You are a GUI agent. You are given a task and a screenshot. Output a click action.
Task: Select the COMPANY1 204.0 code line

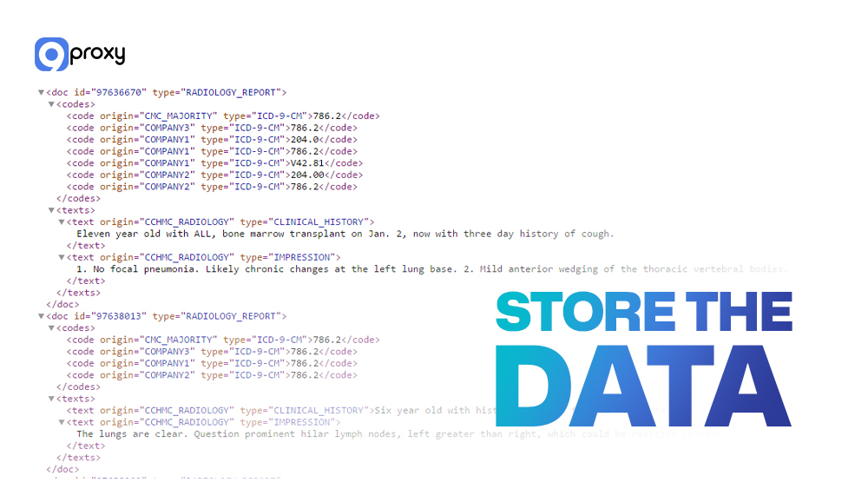click(x=212, y=139)
